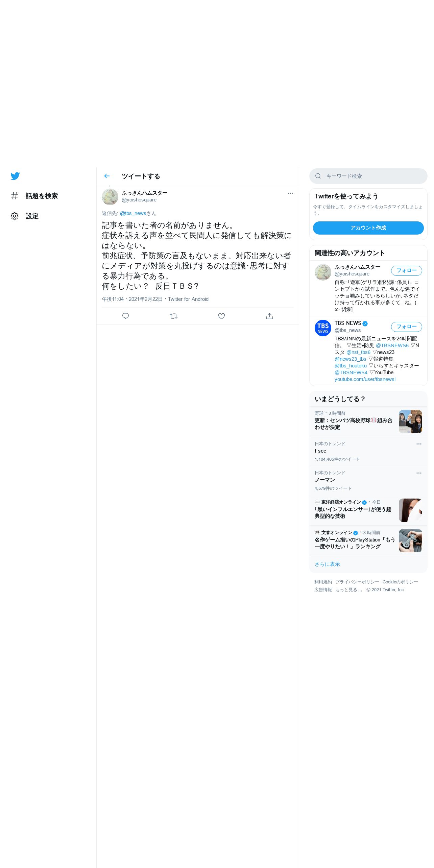Open the @tbs_news reply mention link
Viewport: 434px width, 868px height.
[x=133, y=213]
